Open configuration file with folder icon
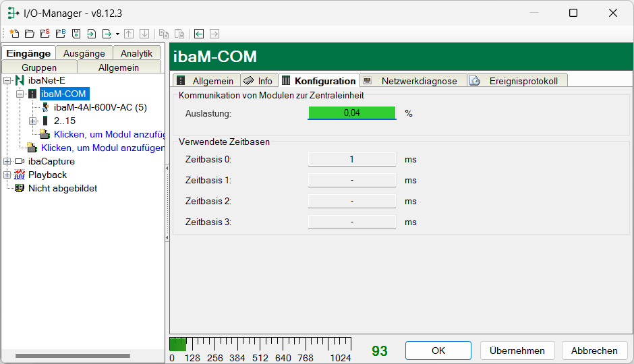 click(x=30, y=34)
